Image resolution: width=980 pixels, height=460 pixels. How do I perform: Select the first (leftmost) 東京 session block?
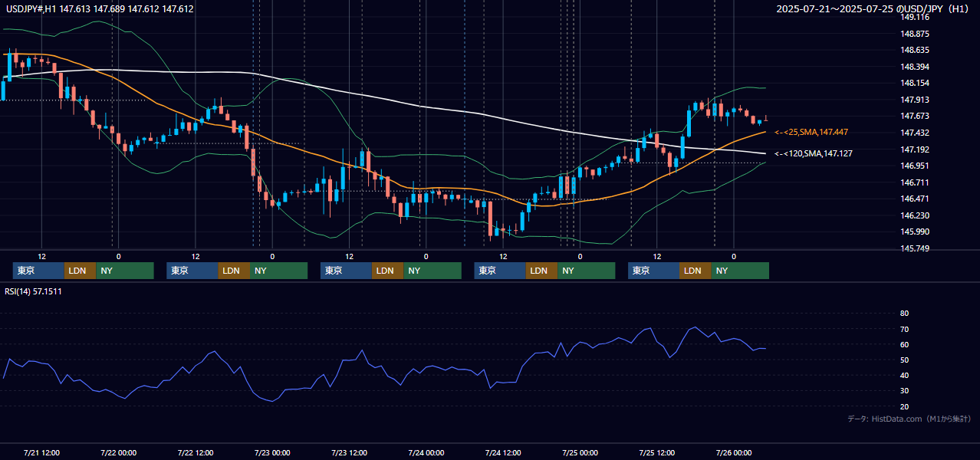coord(38,271)
